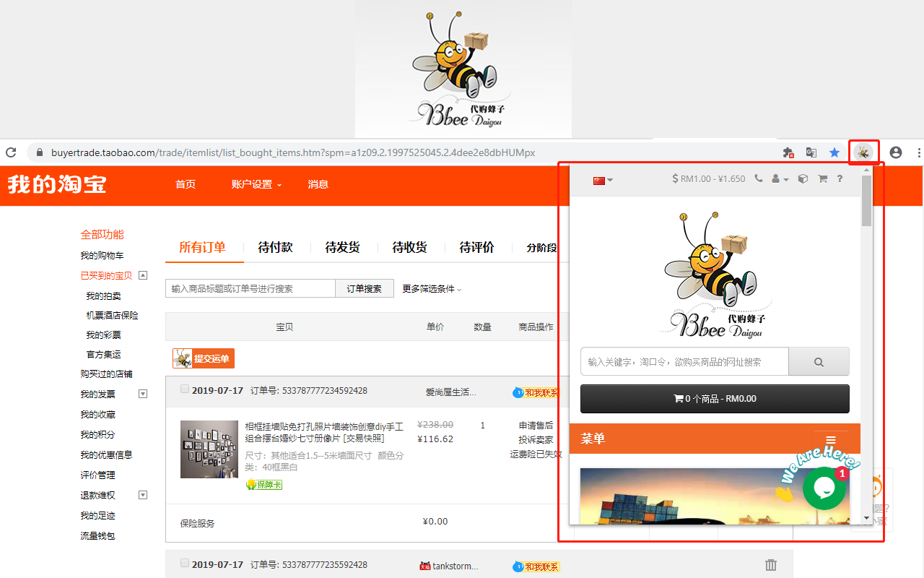Open the Chrome profile avatar icon
Image resolution: width=924 pixels, height=578 pixels.
pyautogui.click(x=896, y=152)
